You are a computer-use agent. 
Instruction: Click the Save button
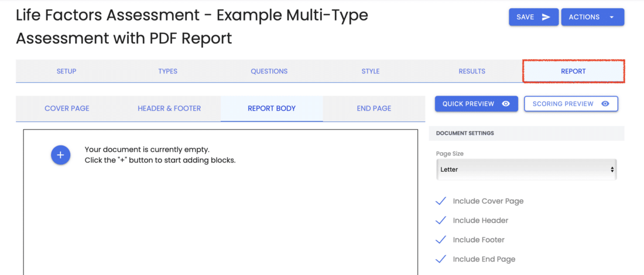tap(533, 17)
